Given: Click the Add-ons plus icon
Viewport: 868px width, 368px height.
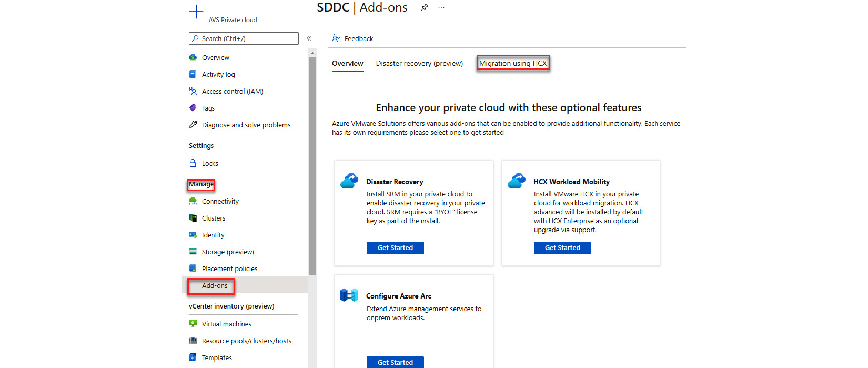Looking at the screenshot, I should point(193,285).
